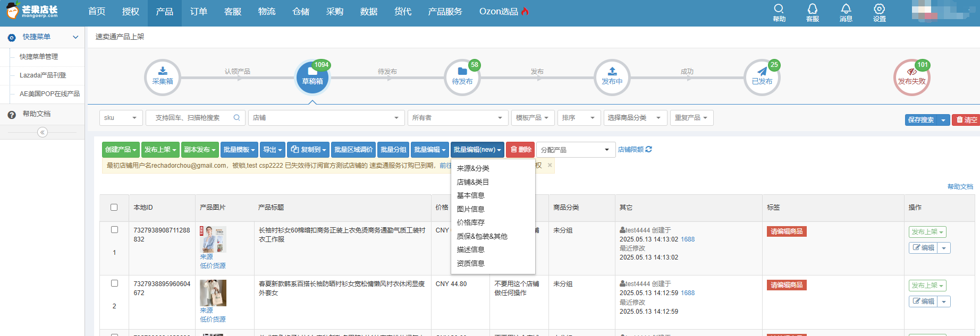Viewport: 980px width, 336px height.
Task: Open the 消息 bell notifications icon
Action: [x=846, y=13]
